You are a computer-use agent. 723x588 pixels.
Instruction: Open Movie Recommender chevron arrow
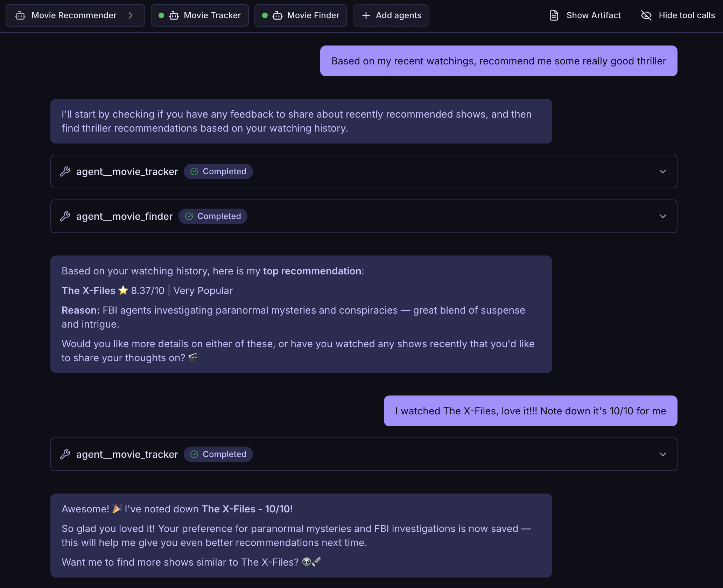point(131,15)
